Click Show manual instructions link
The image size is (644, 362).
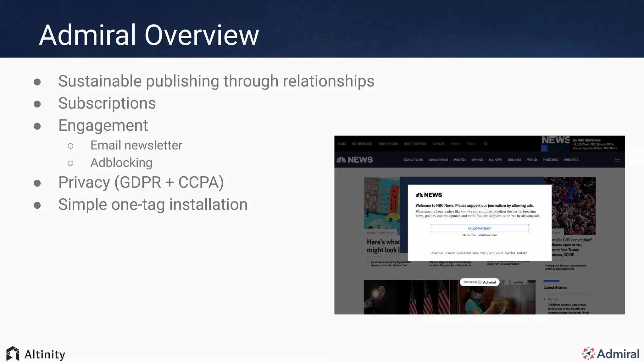tap(480, 235)
